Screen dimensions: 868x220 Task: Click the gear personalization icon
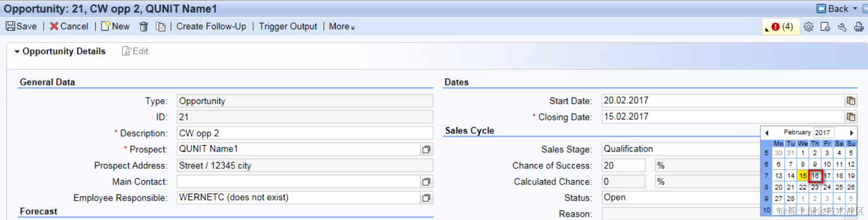tap(808, 27)
